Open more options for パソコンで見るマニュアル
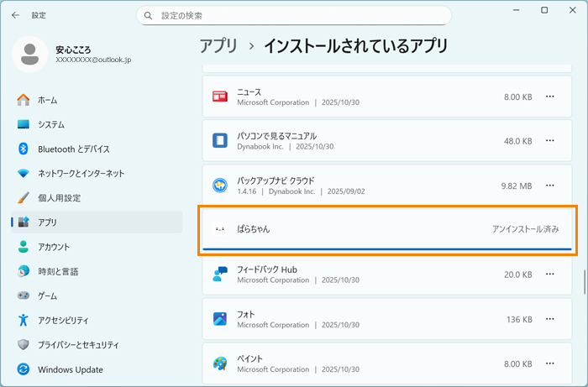Viewport: 588px width, 387px height. click(x=549, y=141)
